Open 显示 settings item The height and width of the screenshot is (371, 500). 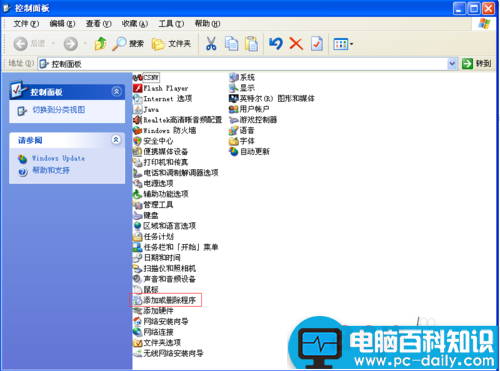(242, 88)
